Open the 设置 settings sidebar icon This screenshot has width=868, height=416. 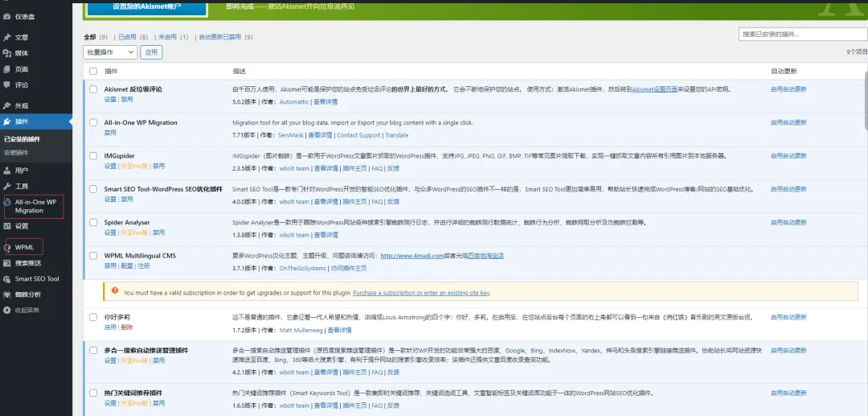6,226
